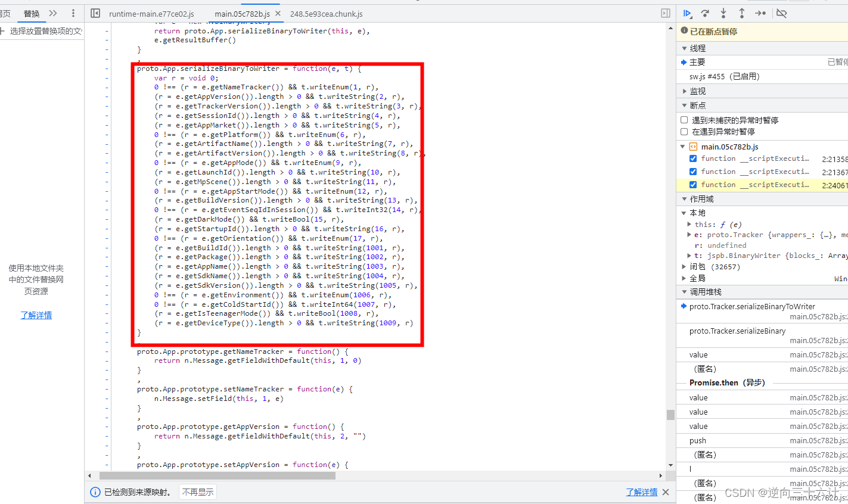The height and width of the screenshot is (504, 848).
Task: Click the 'r: undefined' scope variable
Action: [x=720, y=245]
